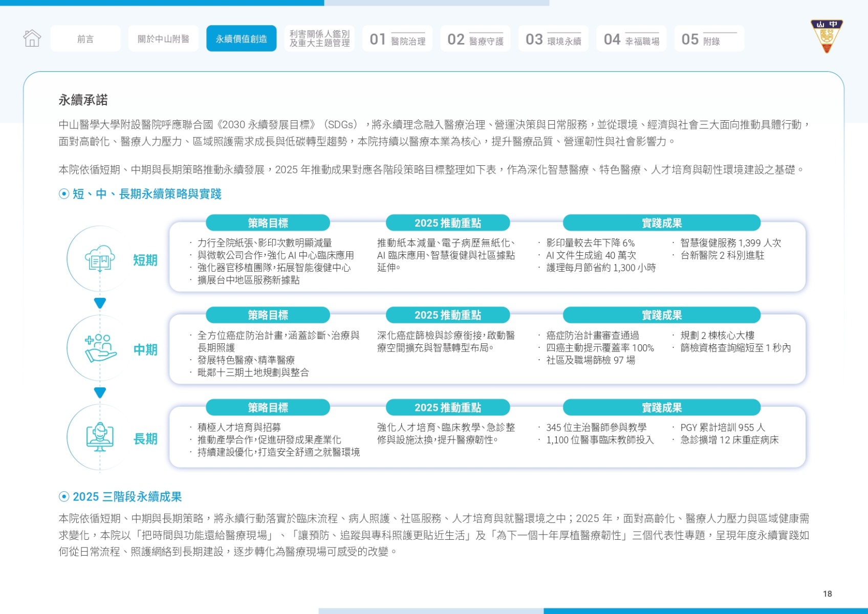868x614 pixels.
Task: Click the 短期 策略目標 header pill
Action: 268,223
